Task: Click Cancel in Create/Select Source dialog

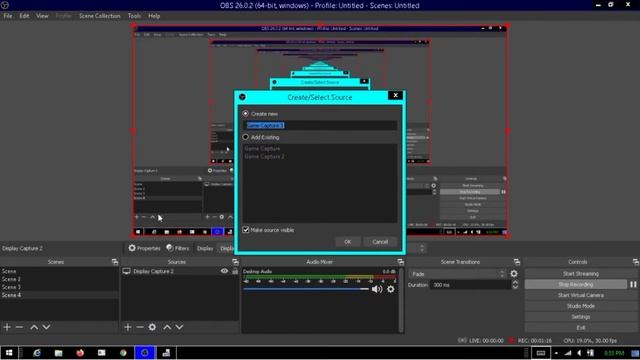Action: pos(380,242)
